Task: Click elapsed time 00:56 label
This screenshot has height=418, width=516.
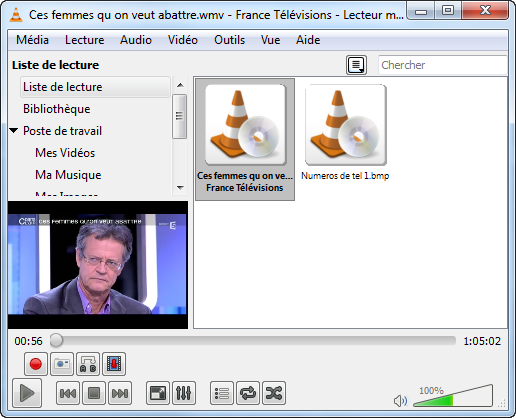Action: [29, 341]
